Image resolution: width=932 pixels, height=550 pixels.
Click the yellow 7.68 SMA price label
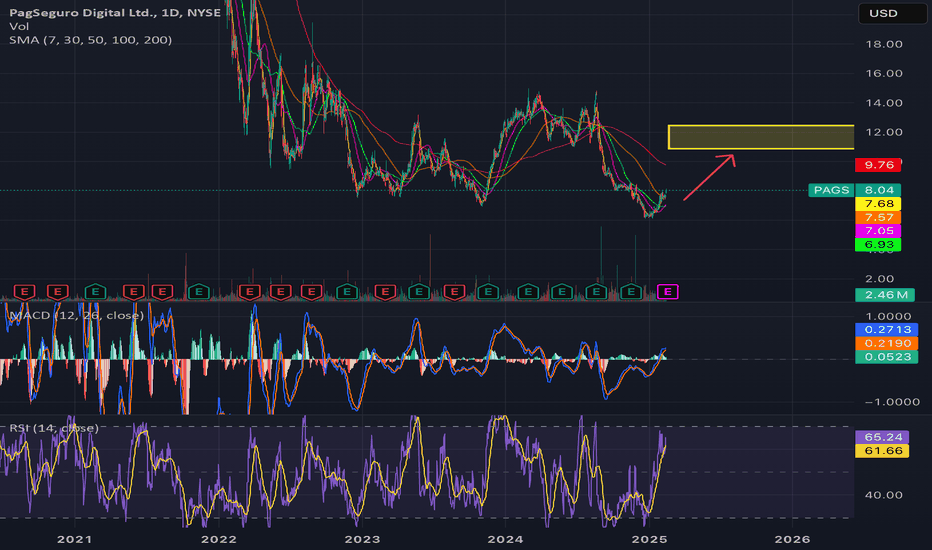(x=878, y=204)
